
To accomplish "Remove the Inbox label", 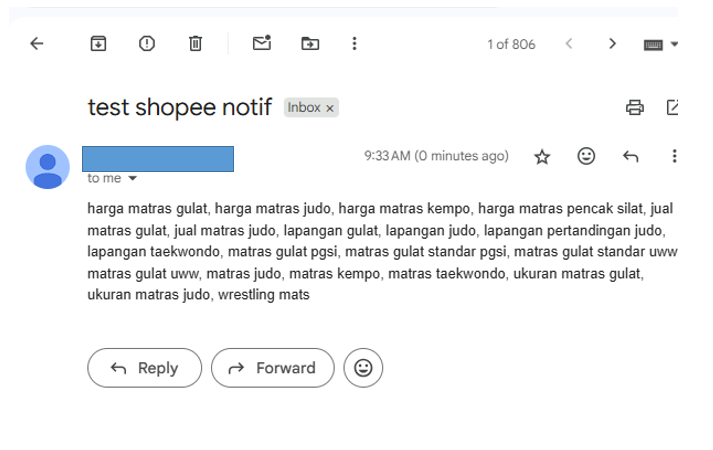I will (330, 108).
